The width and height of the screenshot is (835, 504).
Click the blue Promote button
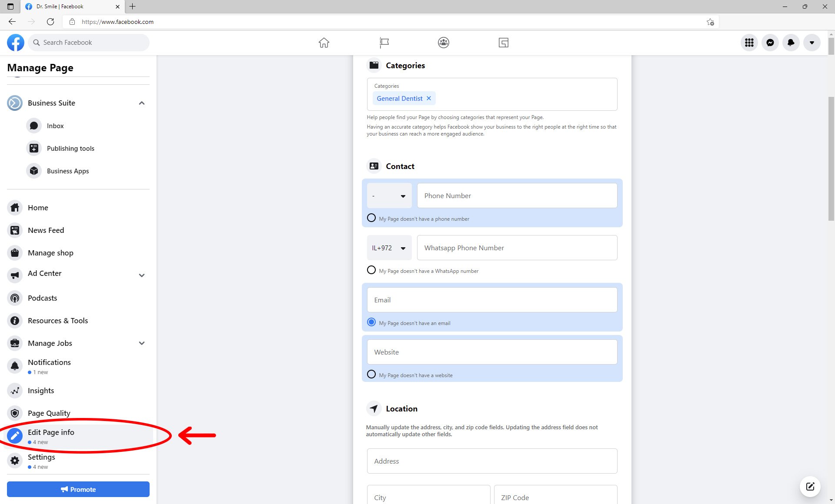[78, 489]
